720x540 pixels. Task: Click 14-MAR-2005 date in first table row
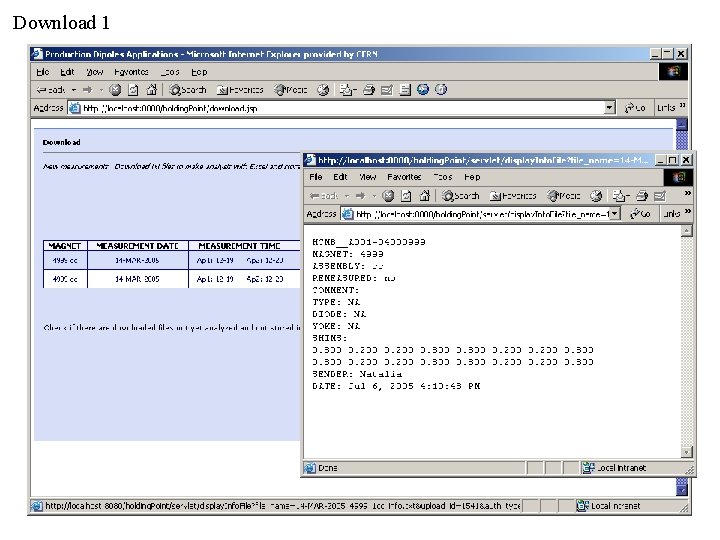[137, 260]
